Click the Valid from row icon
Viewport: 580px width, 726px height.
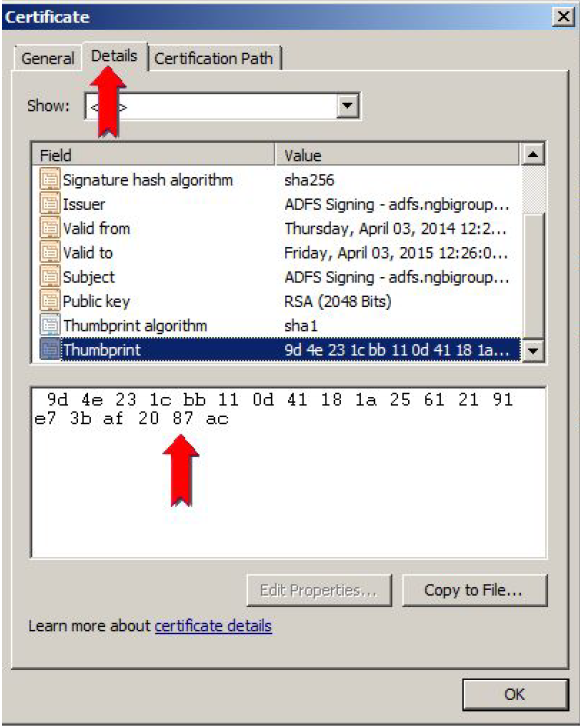pos(50,228)
